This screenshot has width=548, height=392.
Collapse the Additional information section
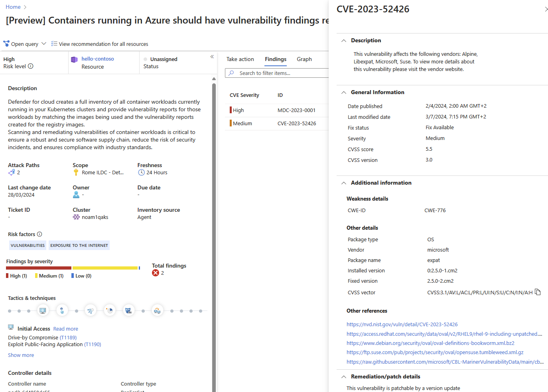pos(344,183)
